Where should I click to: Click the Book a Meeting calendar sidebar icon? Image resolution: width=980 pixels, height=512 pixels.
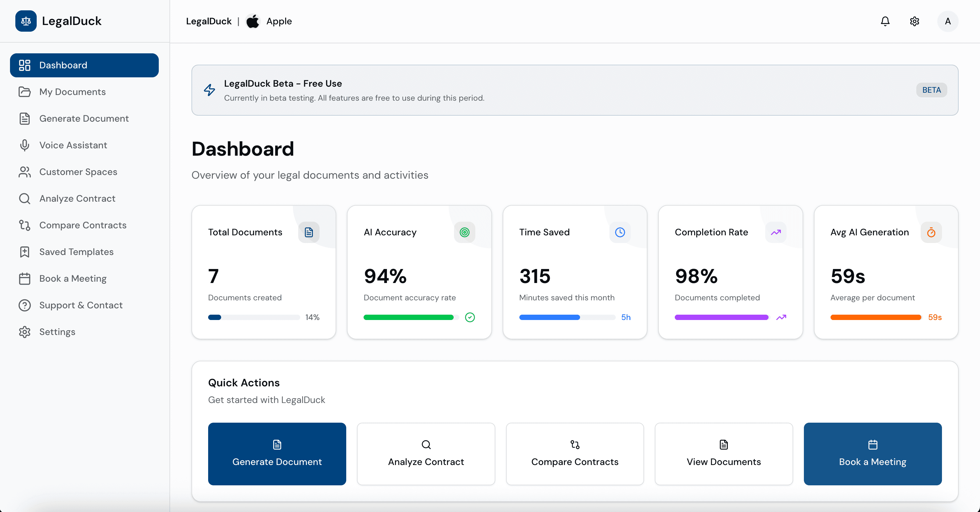pyautogui.click(x=25, y=279)
